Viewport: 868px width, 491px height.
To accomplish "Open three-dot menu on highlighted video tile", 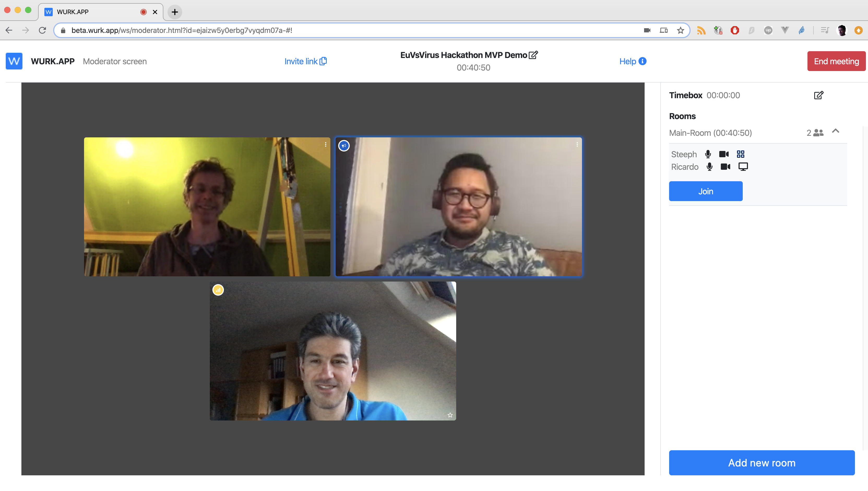I will point(577,144).
